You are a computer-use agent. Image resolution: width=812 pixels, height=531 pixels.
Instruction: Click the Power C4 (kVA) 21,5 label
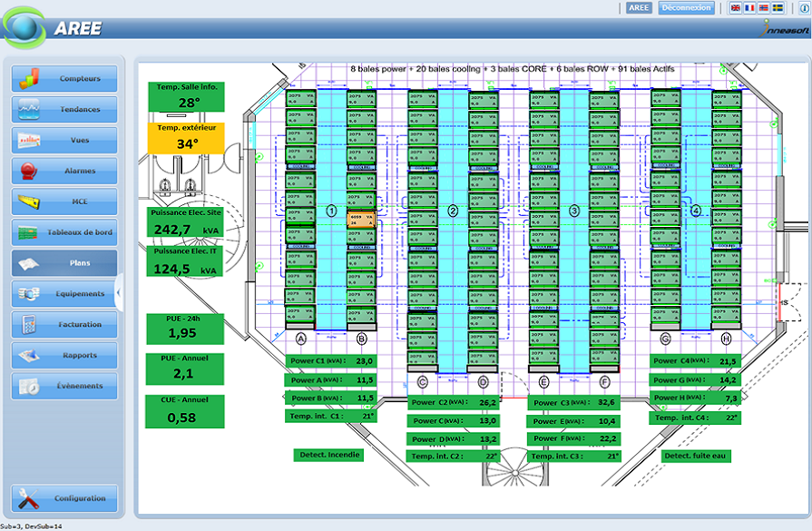click(x=696, y=361)
